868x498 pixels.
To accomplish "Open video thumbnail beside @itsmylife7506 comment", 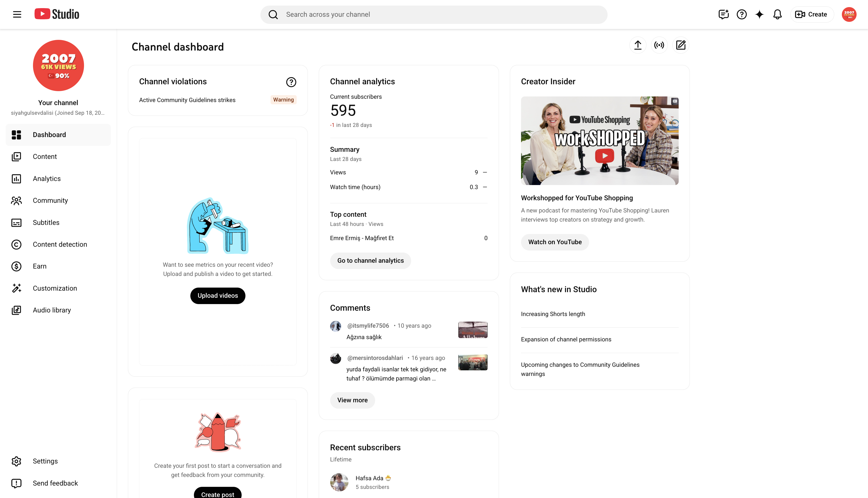I will click(x=473, y=330).
